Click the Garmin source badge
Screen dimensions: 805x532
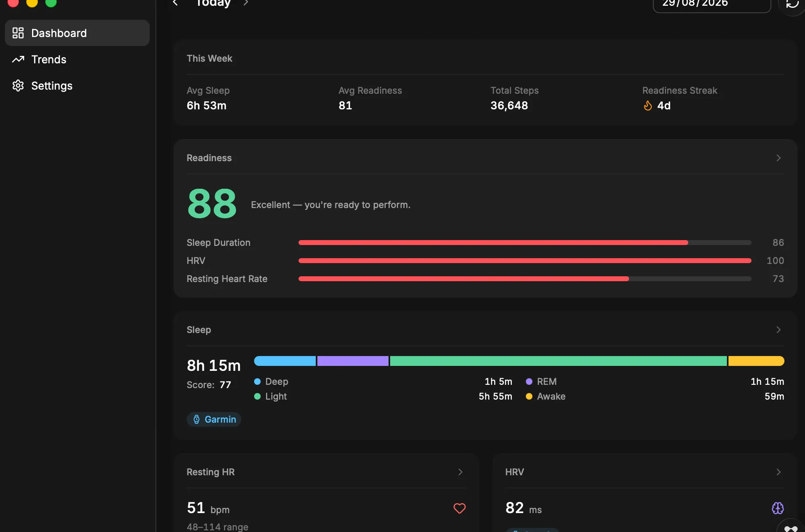click(x=214, y=419)
